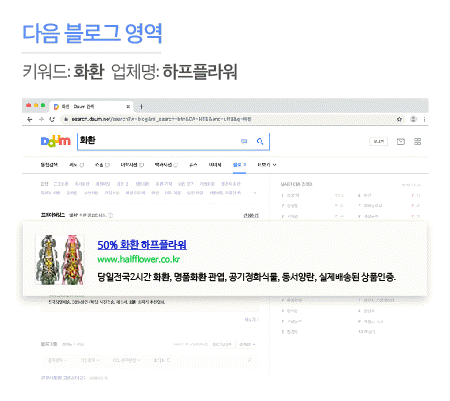Open a new browser tab
This screenshot has height=401, width=450.
tap(141, 107)
